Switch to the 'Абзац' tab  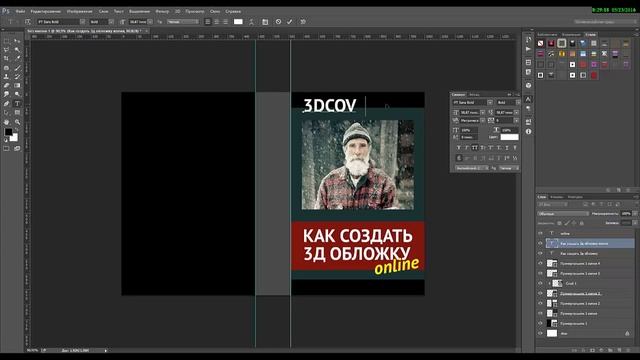(474, 94)
